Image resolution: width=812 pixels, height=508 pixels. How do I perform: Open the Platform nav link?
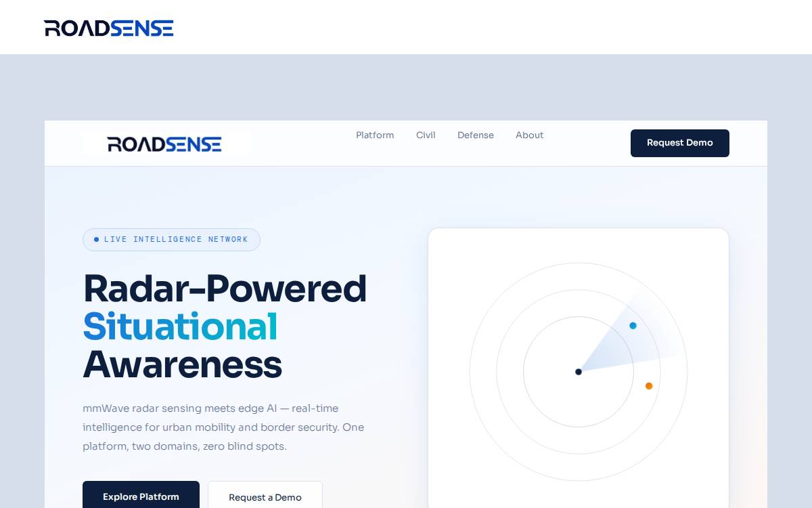[x=375, y=135]
